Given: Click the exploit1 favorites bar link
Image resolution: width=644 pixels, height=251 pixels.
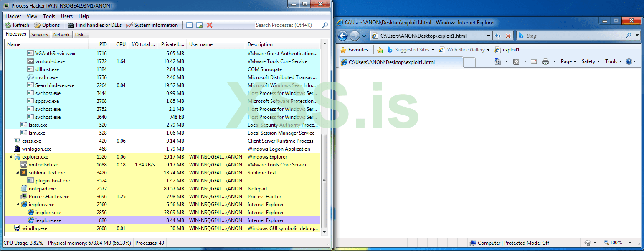Looking at the screenshot, I should 507,50.
